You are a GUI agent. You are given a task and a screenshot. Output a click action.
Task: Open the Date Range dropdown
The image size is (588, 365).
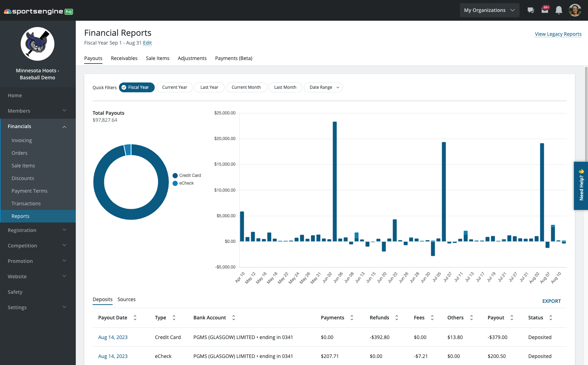click(323, 87)
